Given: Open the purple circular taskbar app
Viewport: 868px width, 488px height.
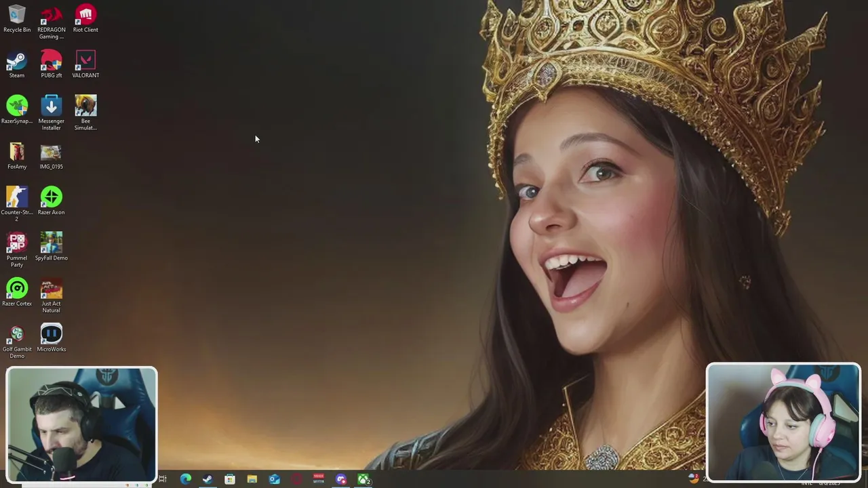Looking at the screenshot, I should tap(341, 479).
